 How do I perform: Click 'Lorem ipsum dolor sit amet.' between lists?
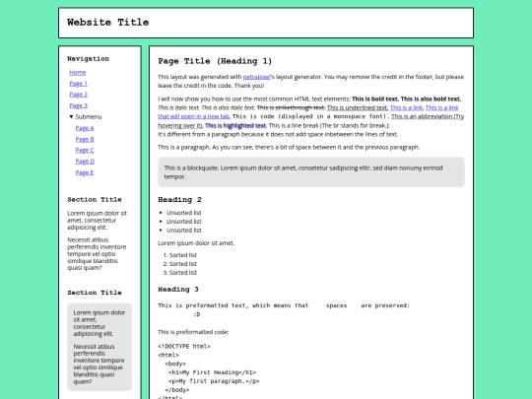[196, 243]
